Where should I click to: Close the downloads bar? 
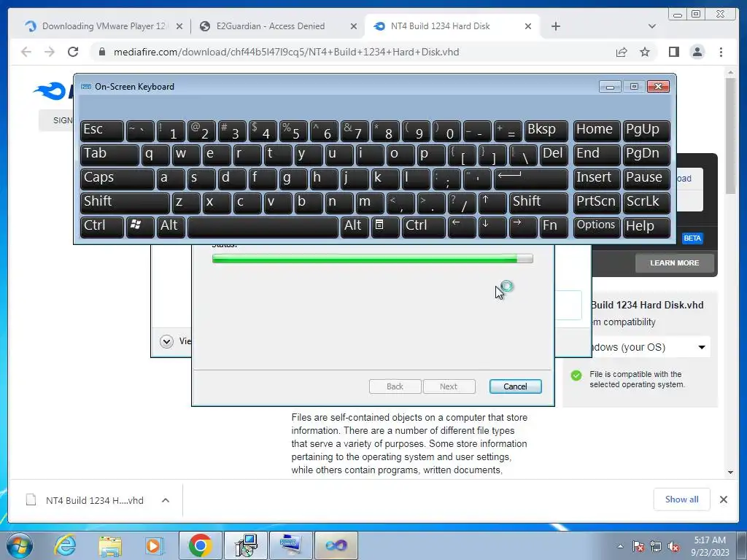[723, 499]
